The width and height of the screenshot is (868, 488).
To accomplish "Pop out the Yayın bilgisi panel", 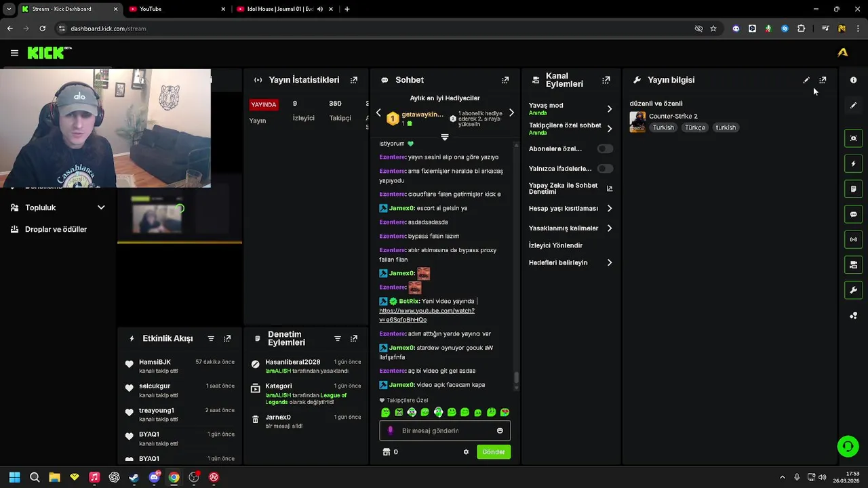I will [x=823, y=80].
